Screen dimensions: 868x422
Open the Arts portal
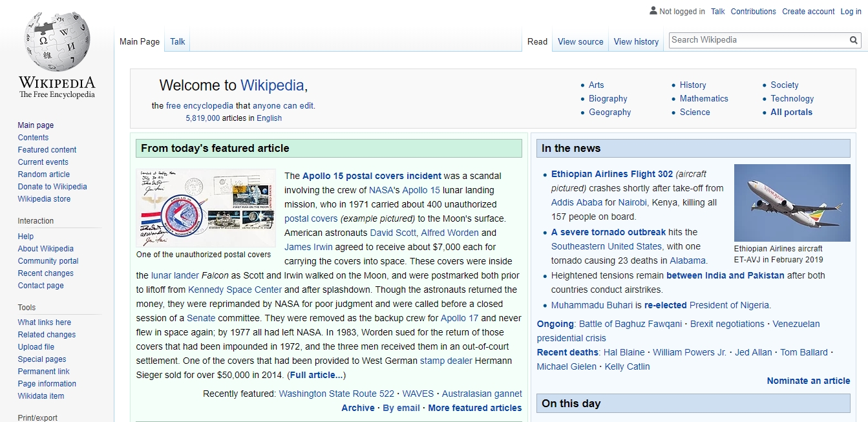pos(597,85)
